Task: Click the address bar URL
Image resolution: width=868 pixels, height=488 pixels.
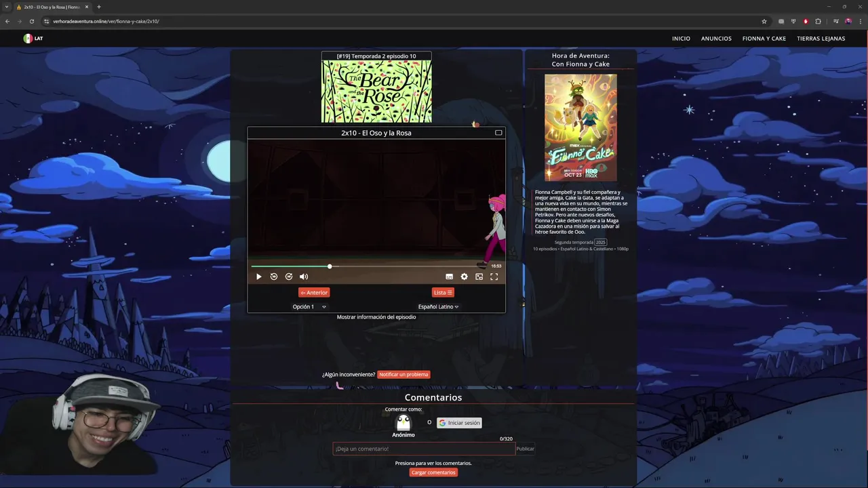Action: (x=106, y=21)
